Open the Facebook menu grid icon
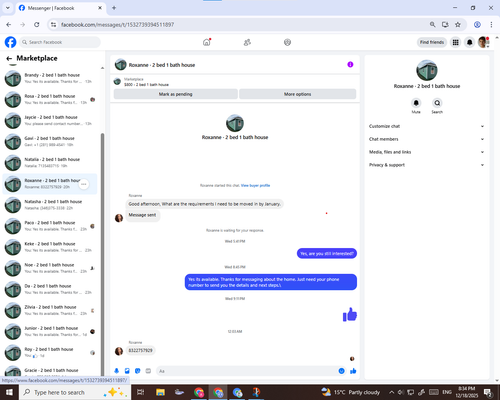This screenshot has width=500, height=400. [455, 42]
